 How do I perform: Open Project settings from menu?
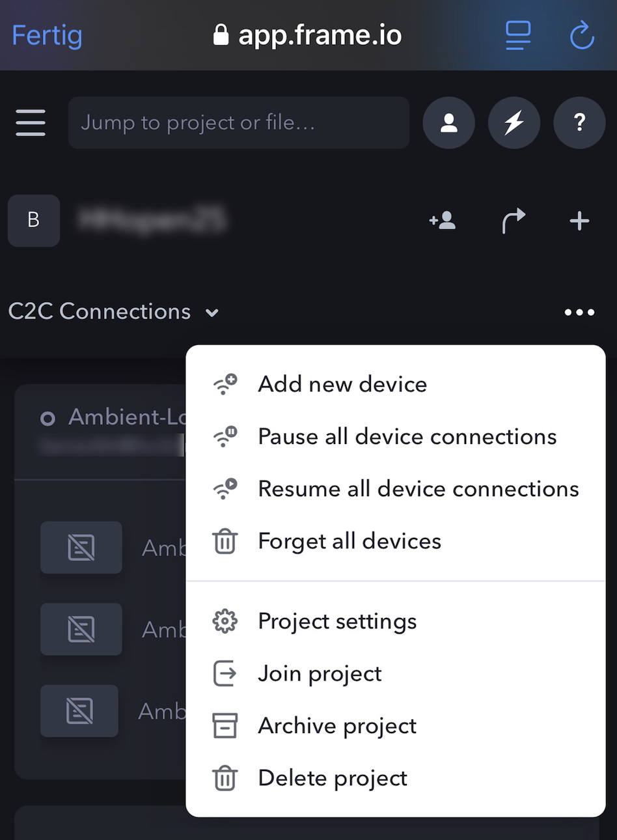pos(396,621)
